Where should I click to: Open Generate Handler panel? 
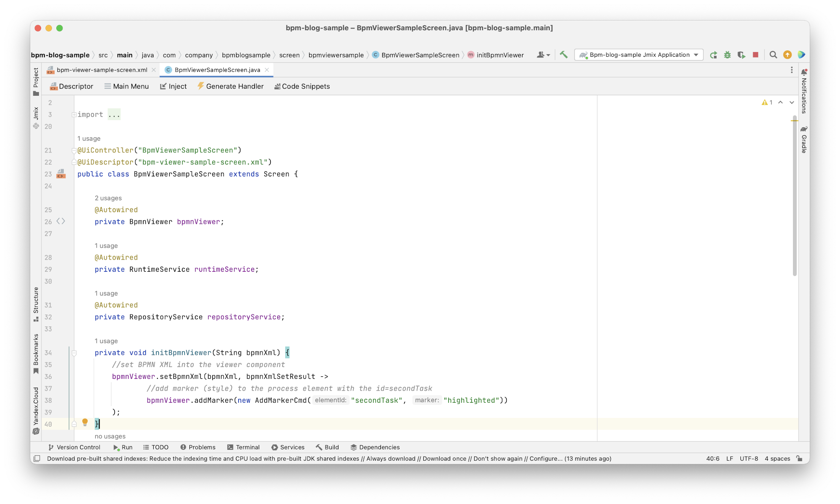(231, 86)
